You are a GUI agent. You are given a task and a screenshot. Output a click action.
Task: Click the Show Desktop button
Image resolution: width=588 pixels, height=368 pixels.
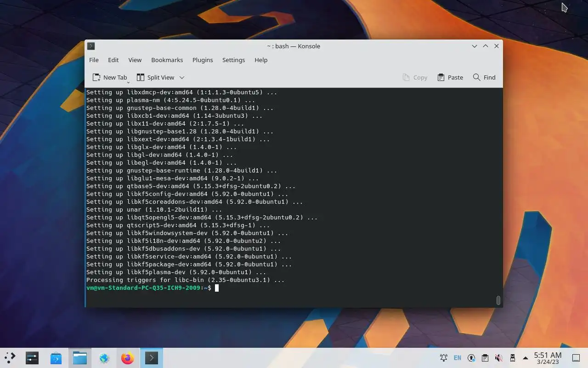coord(576,358)
